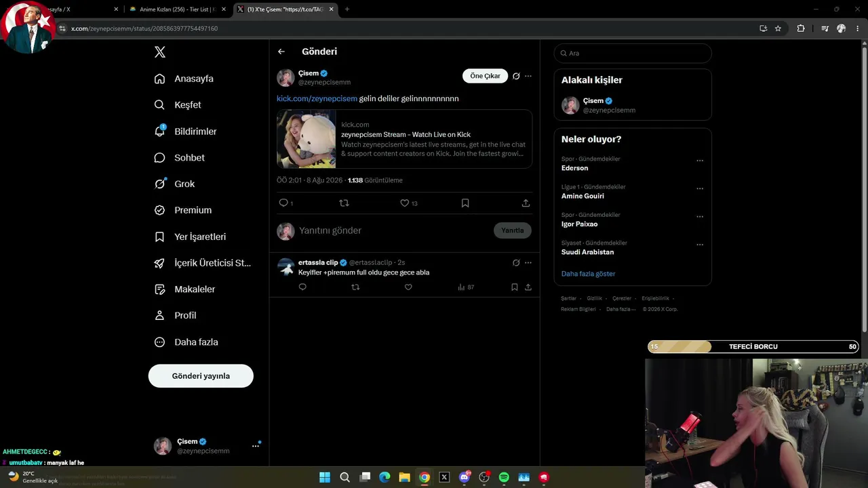Screen dimensions: 868x488
Task: Switch to the Anime Kızları Tier List tab
Action: (177, 9)
